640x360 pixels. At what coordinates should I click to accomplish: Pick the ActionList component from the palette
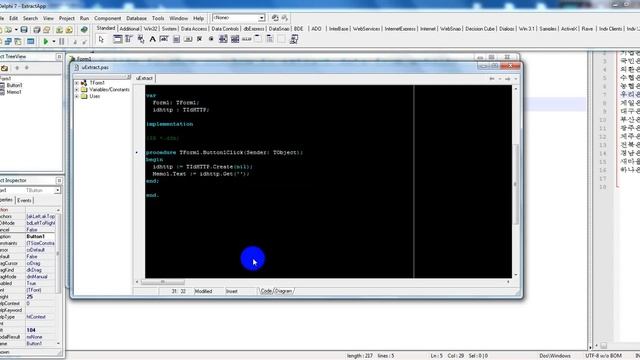coord(294,39)
